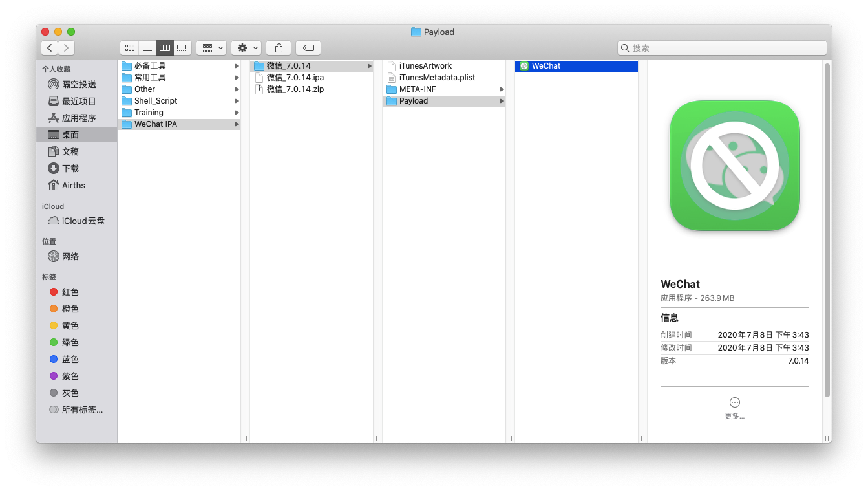Open the gear action menu
The height and width of the screenshot is (491, 868).
(246, 48)
